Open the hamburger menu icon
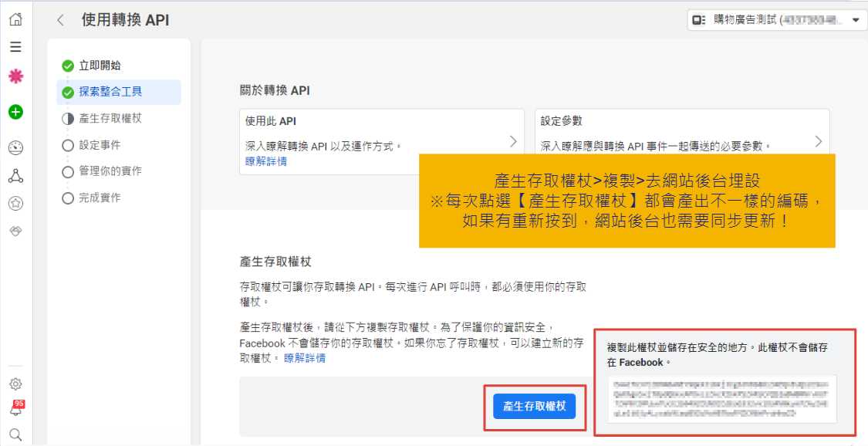 [15, 47]
